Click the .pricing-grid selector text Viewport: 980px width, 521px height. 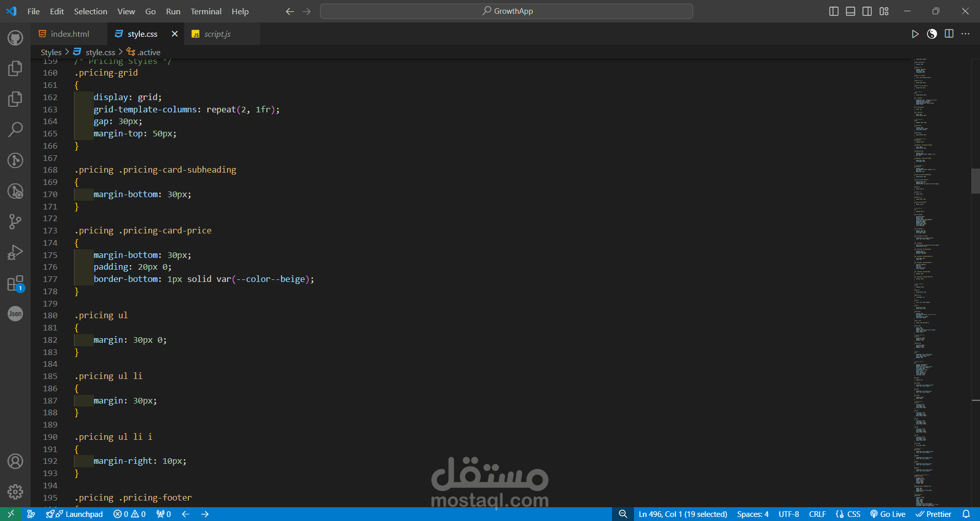[106, 73]
